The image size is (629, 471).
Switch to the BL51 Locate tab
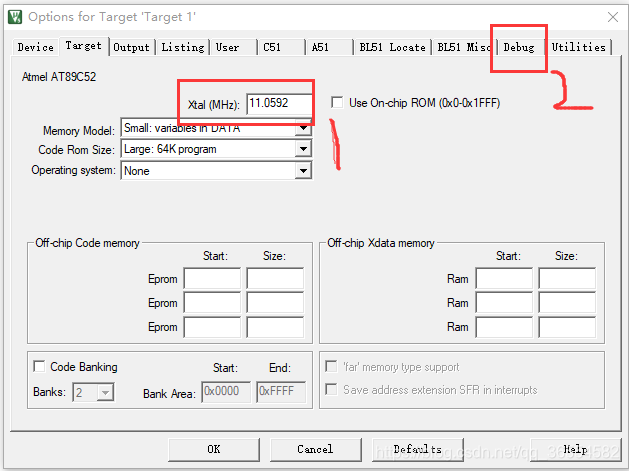point(392,47)
